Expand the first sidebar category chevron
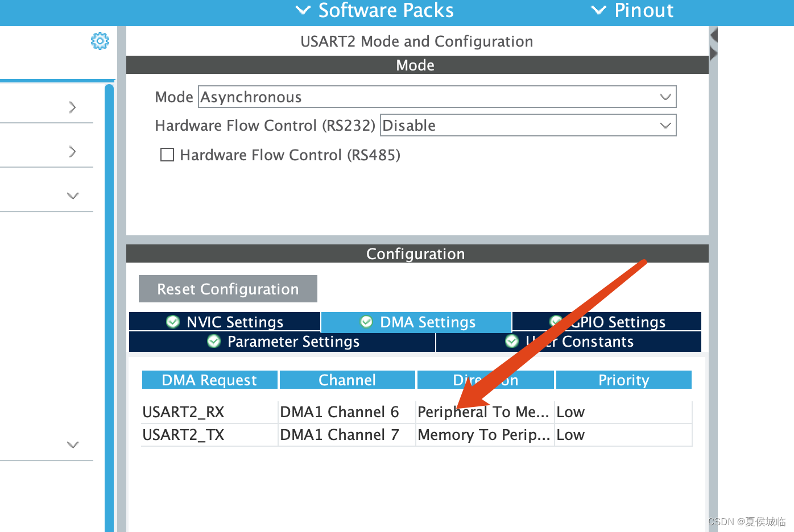Image resolution: width=794 pixels, height=532 pixels. [x=72, y=107]
